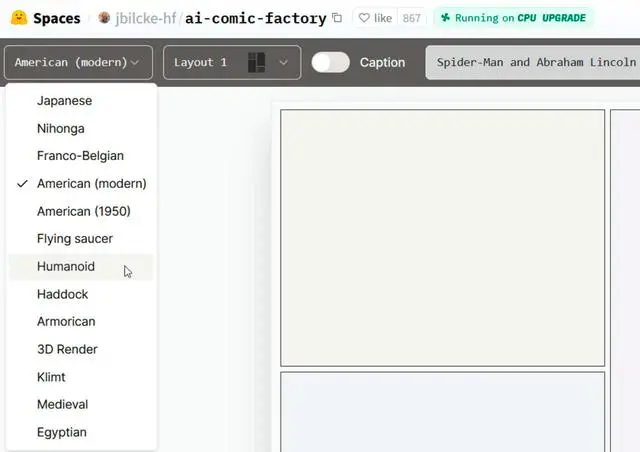Screen dimensions: 640x452
Task: Collapse the American (modern) style dropdown
Action: click(78, 62)
